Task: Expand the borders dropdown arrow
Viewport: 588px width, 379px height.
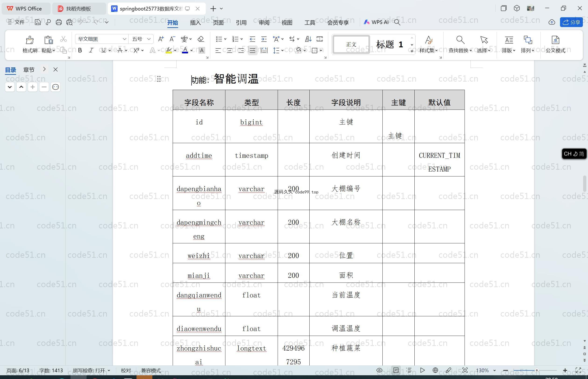Action: [321, 50]
